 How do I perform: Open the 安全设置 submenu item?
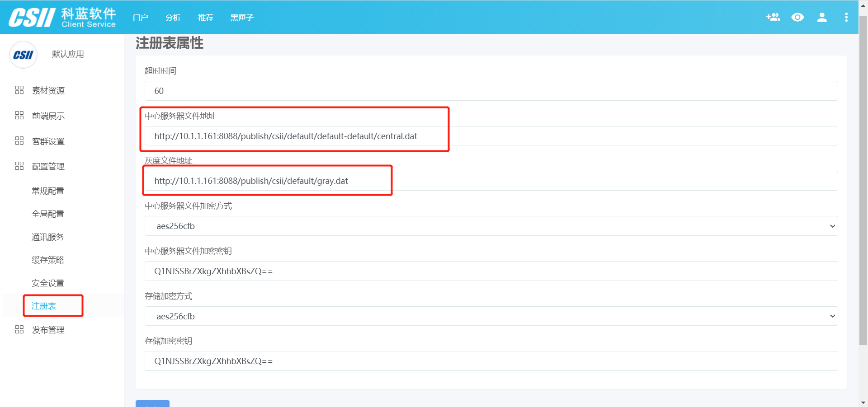pos(48,283)
